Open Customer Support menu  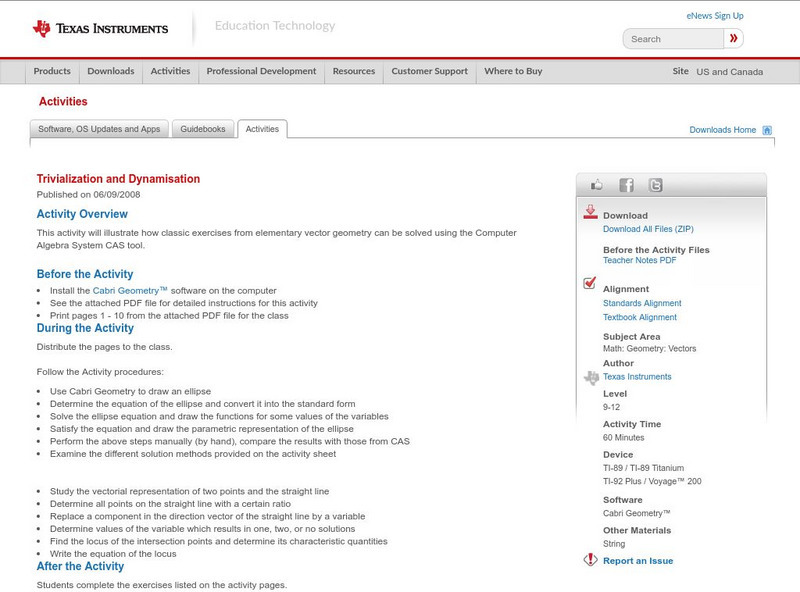430,71
